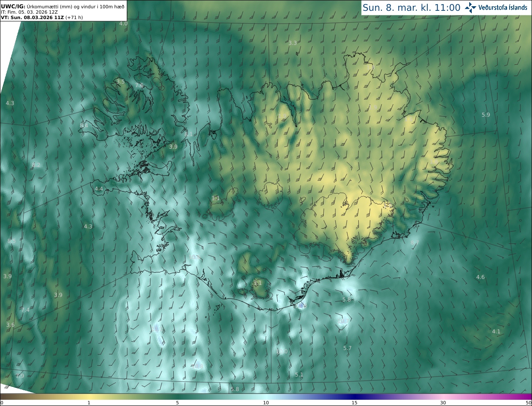This screenshot has width=532, height=406.
Task: Click the 8.4 precipitation value on map
Action: [84, 125]
